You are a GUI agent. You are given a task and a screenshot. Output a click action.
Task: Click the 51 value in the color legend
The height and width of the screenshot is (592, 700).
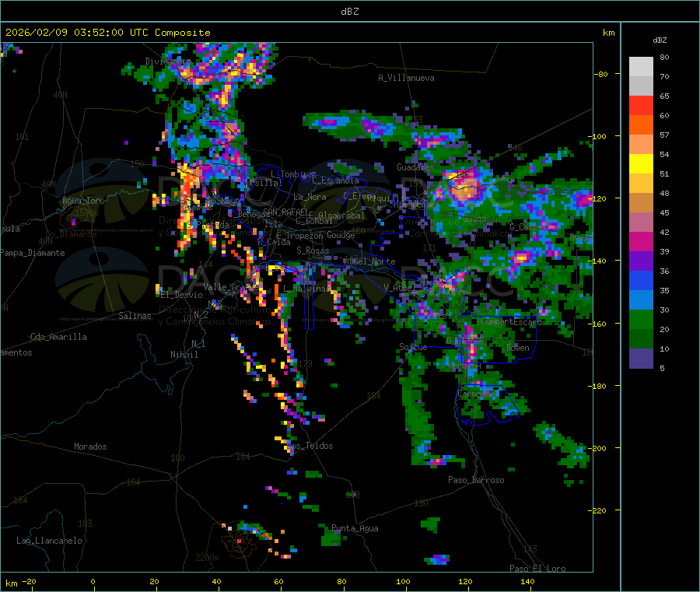[x=664, y=173]
